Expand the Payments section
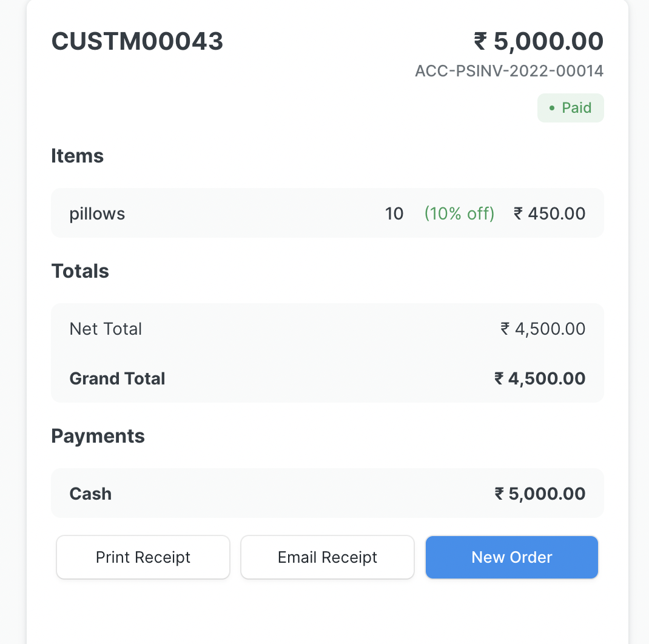This screenshot has width=649, height=644. (x=98, y=436)
